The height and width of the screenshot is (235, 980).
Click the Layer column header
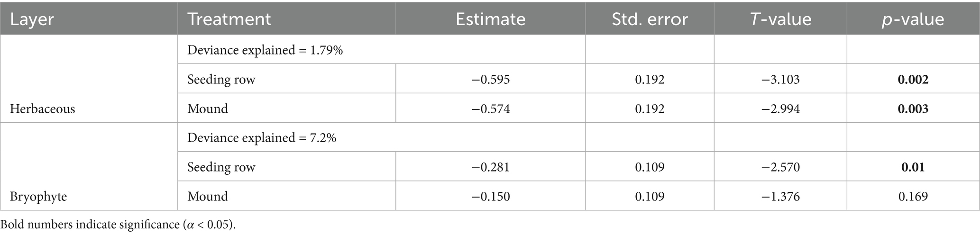coord(32,19)
